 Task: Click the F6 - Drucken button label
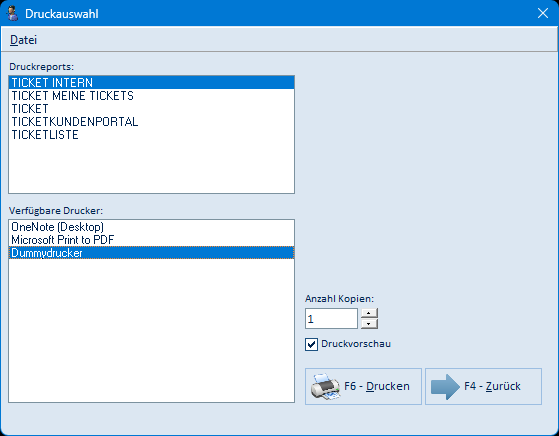pyautogui.click(x=377, y=386)
